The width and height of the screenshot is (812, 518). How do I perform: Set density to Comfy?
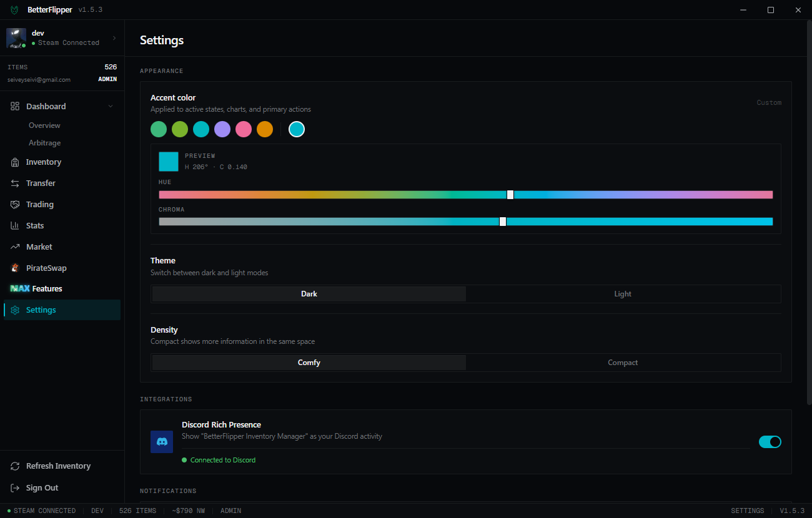[309, 363]
